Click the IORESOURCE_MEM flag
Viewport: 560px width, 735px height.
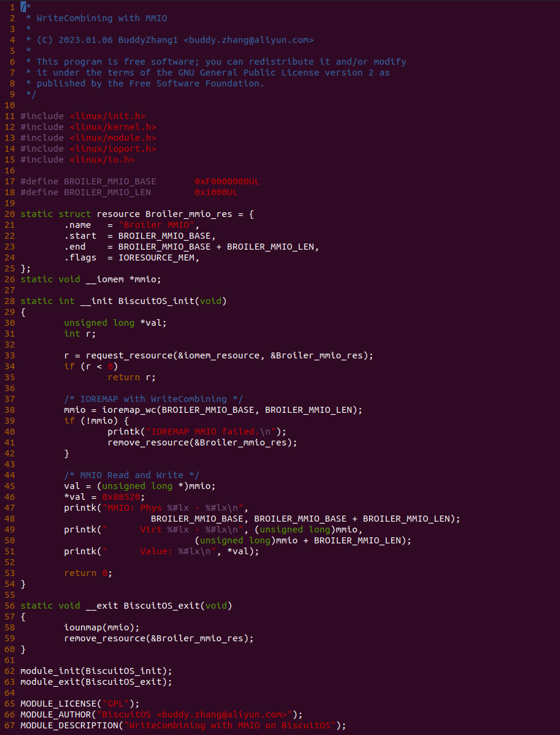158,257
